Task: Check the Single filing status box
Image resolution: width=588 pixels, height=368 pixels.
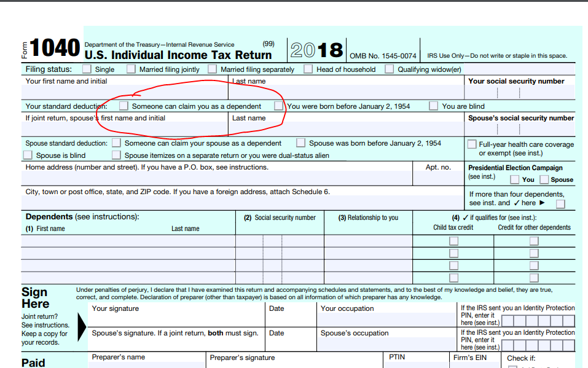Action: 87,69
